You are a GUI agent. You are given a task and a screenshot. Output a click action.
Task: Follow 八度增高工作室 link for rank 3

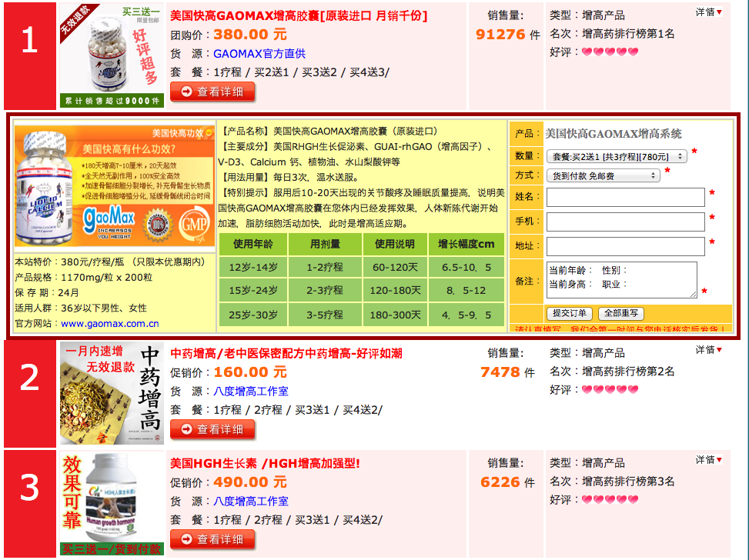[x=251, y=502]
